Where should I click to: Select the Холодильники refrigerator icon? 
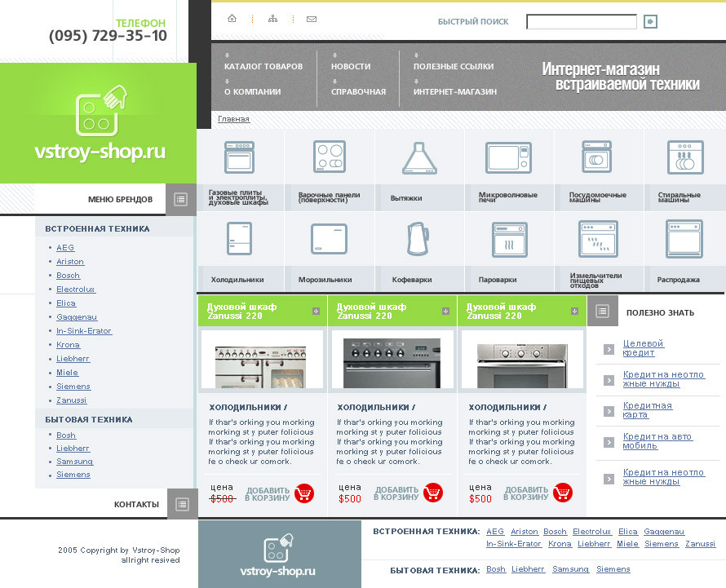(239, 238)
